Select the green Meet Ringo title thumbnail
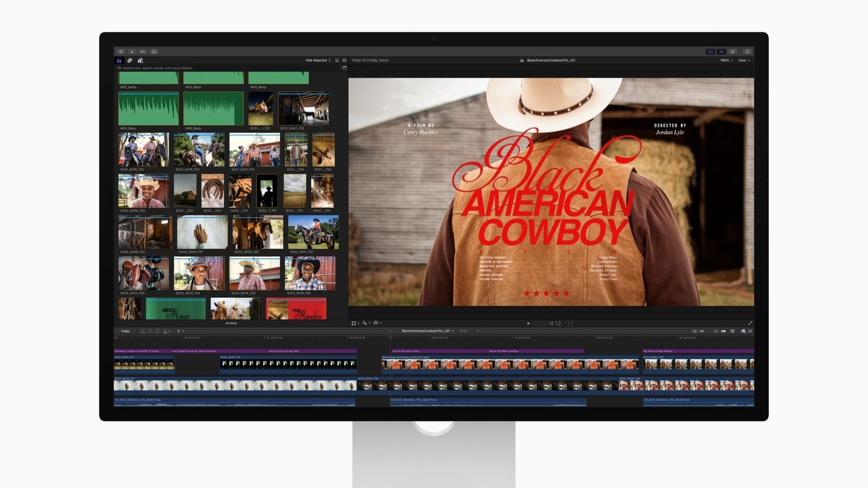868x488 pixels. 176,309
